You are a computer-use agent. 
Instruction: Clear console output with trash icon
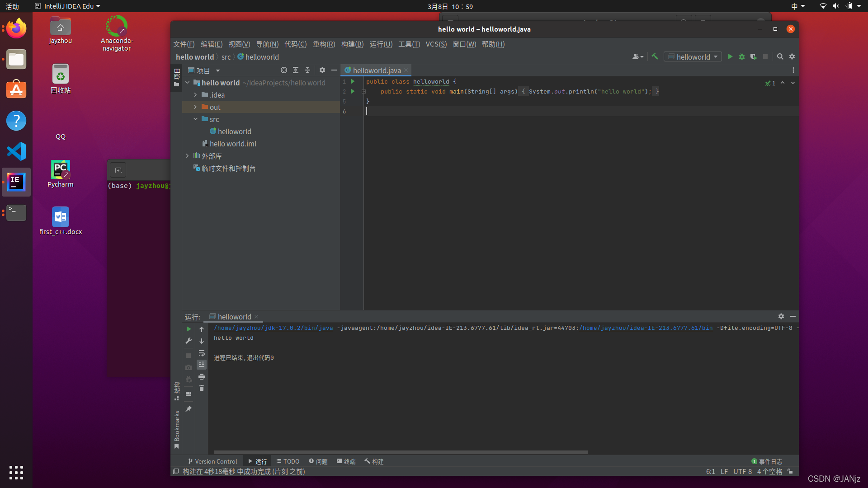coord(202,388)
